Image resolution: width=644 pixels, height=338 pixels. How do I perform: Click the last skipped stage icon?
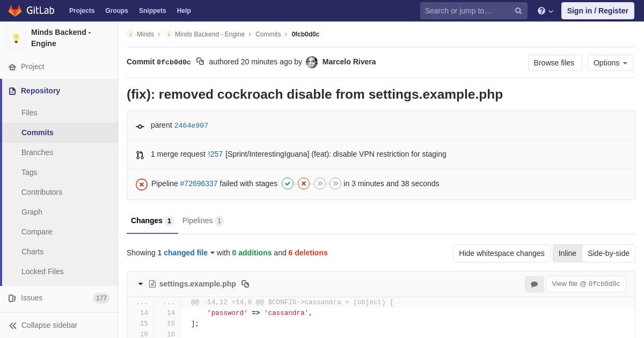335,183
